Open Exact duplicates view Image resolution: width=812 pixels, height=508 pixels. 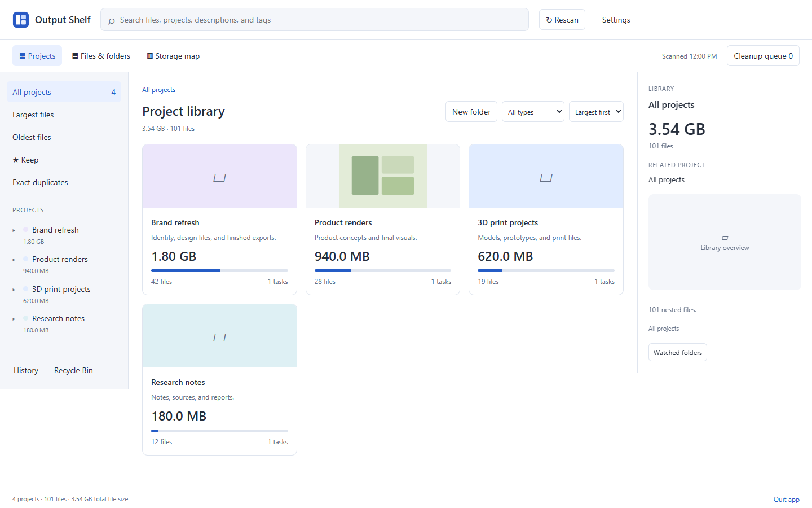click(64, 182)
